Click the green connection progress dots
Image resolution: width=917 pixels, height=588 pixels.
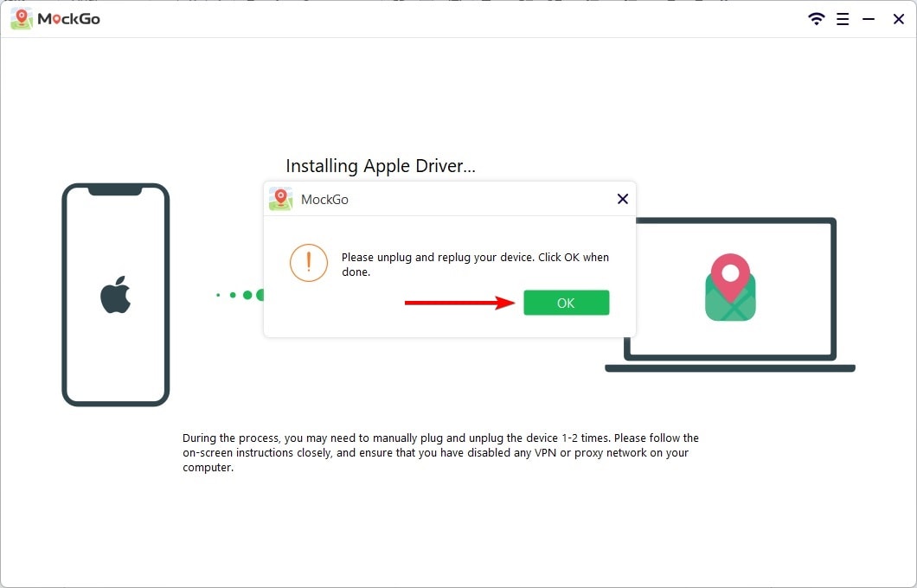(x=241, y=295)
